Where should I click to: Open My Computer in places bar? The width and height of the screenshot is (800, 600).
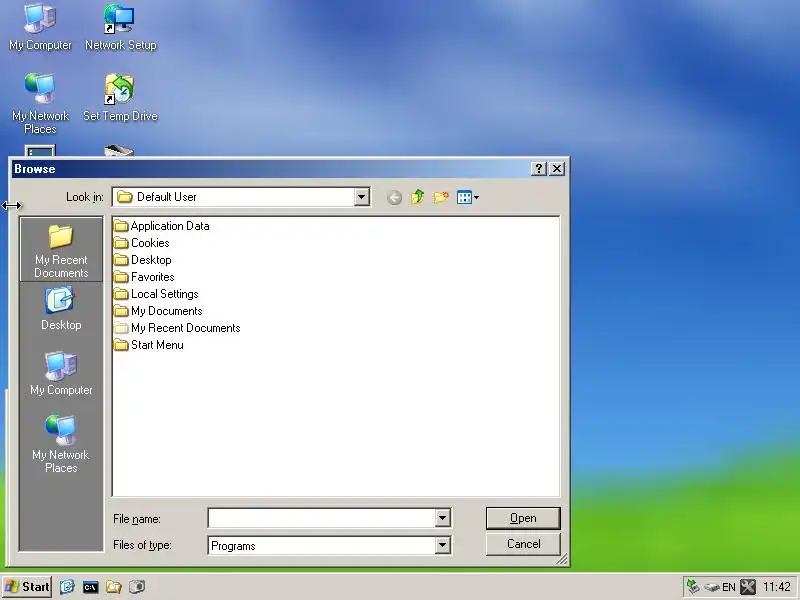point(61,373)
